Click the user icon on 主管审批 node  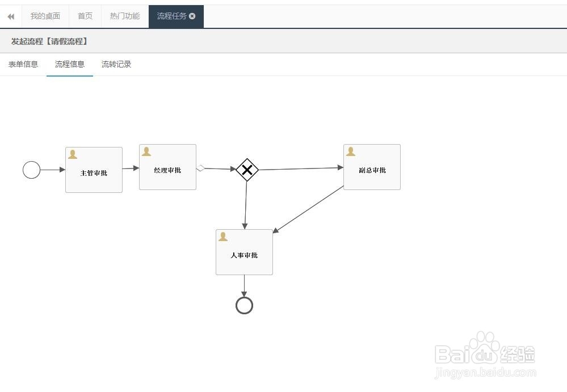pyautogui.click(x=73, y=153)
